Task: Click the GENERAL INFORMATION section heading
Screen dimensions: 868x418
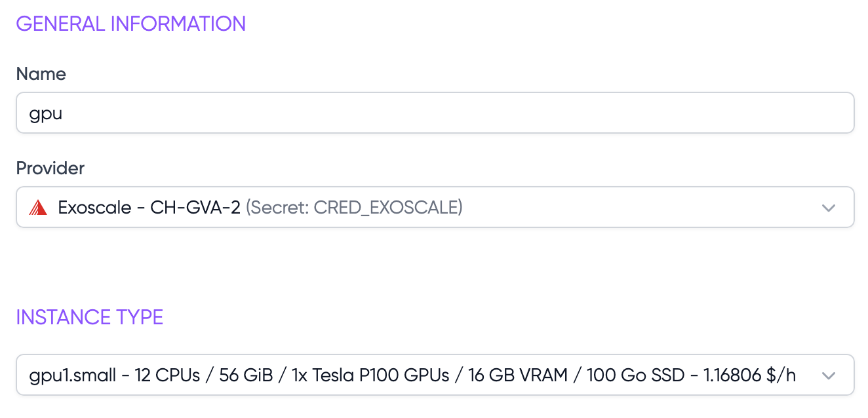Action: [x=130, y=24]
